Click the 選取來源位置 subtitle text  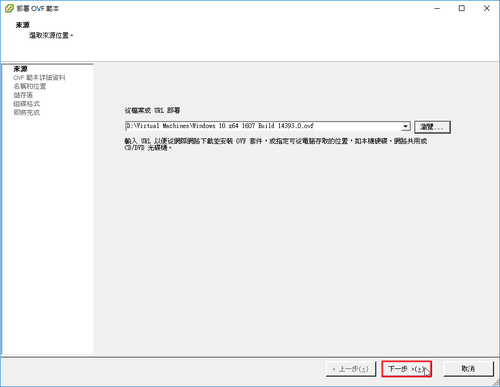50,35
